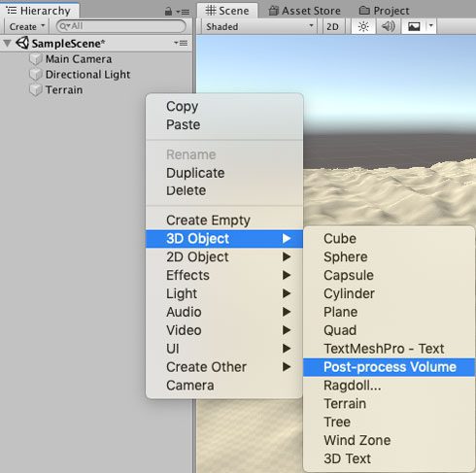Toggle 2D view mode

click(x=332, y=26)
